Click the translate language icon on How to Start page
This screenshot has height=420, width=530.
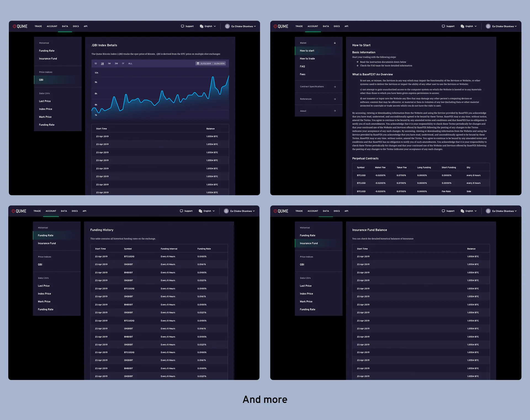click(x=462, y=27)
